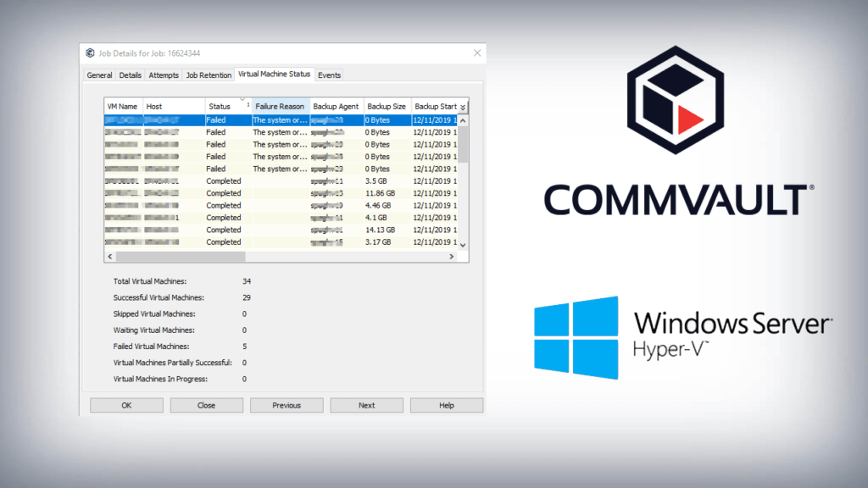The height and width of the screenshot is (488, 868).
Task: Open Help from the dialog buttons
Action: [x=447, y=405]
